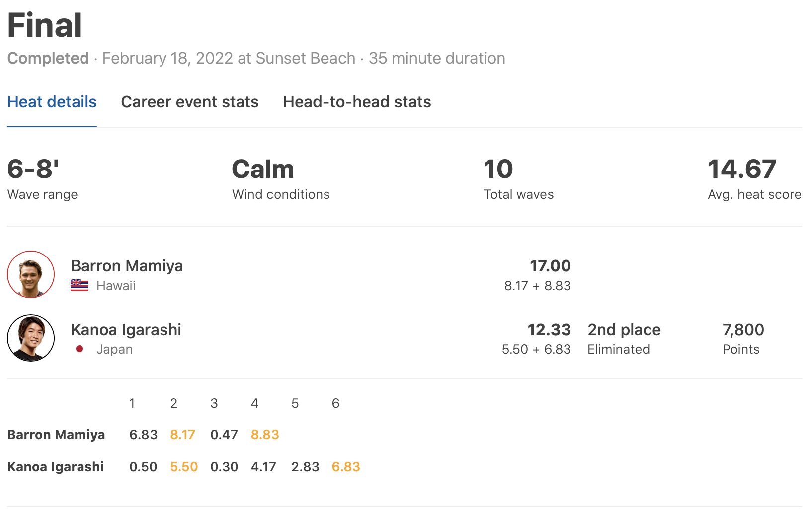The width and height of the screenshot is (812, 514).
Task: Select Igarashi's highlighted 6.83 wave score
Action: [x=346, y=467]
